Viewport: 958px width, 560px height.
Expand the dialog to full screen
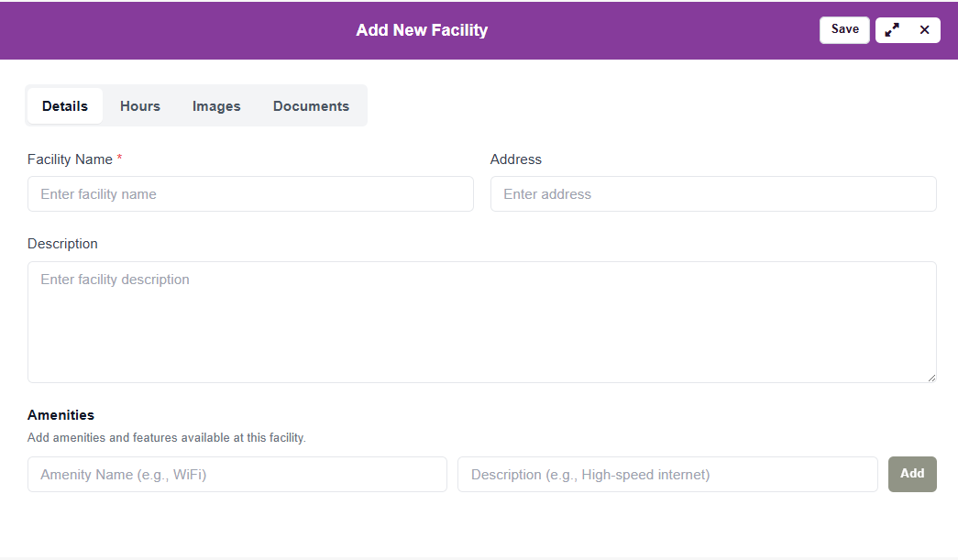click(892, 29)
